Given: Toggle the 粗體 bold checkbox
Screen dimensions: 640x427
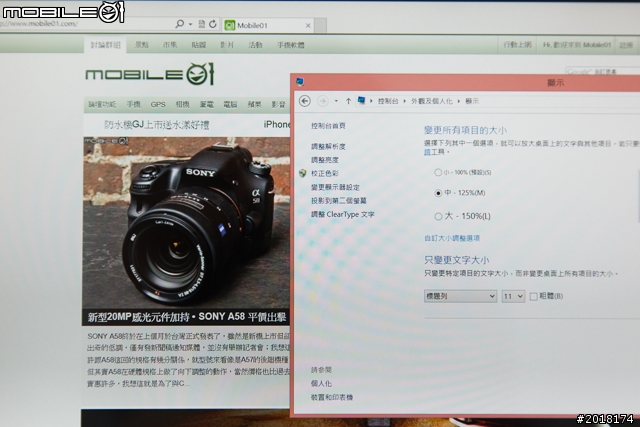Looking at the screenshot, I should tap(533, 296).
